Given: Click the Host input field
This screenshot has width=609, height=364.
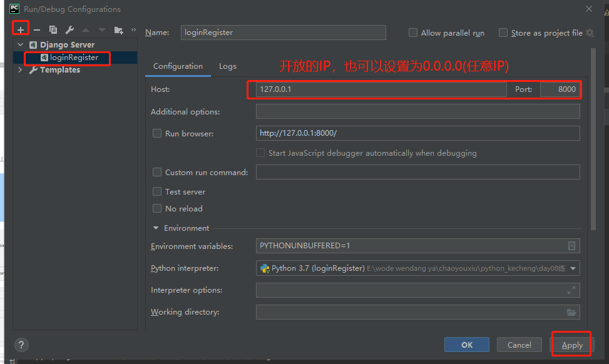Looking at the screenshot, I should (x=381, y=89).
